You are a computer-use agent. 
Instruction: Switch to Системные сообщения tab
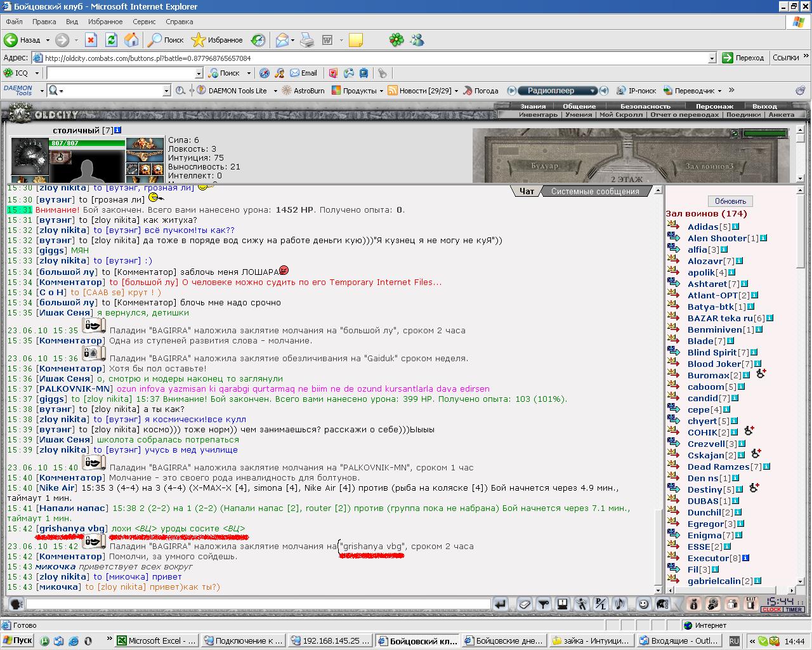(x=595, y=191)
